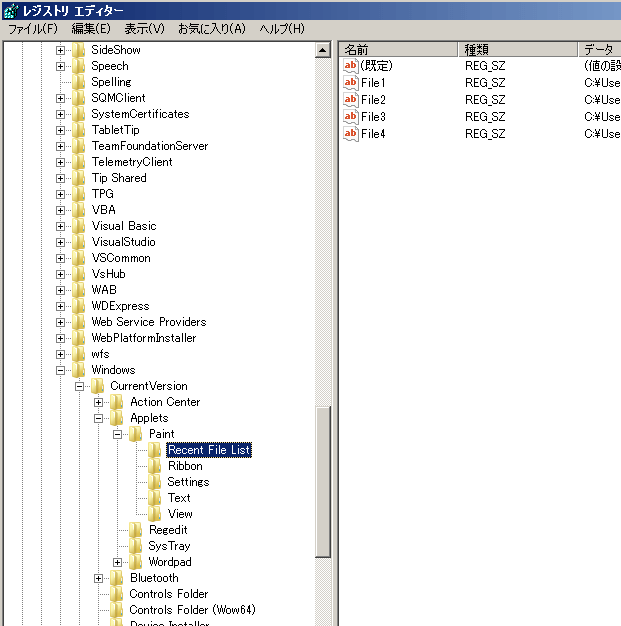
Task: Select the Recent File List key
Action: pyautogui.click(x=209, y=450)
